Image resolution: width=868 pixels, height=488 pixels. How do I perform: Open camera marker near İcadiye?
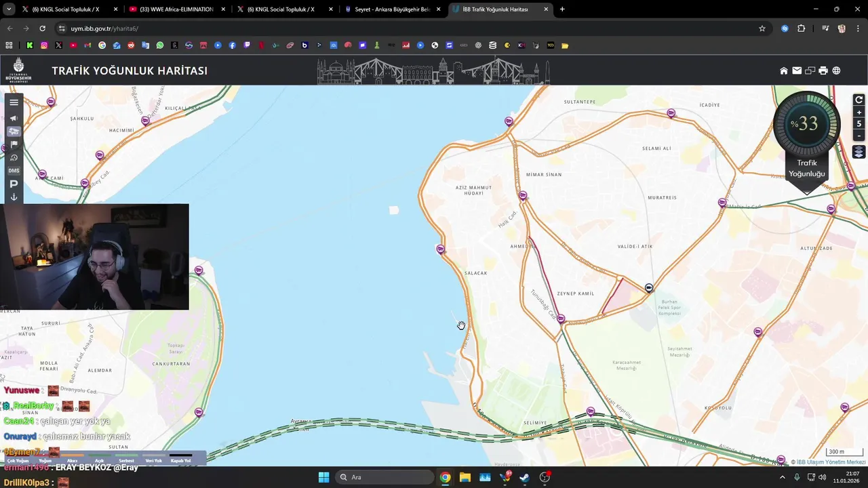tap(671, 113)
